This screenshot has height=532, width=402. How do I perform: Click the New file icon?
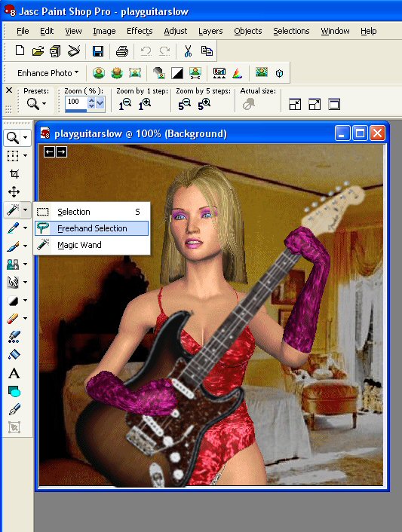20,51
